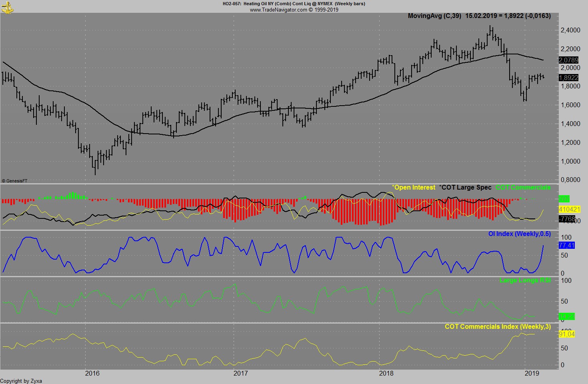Click the Copyright by Zyxa text
This screenshot has width=588, height=384.
(x=22, y=380)
